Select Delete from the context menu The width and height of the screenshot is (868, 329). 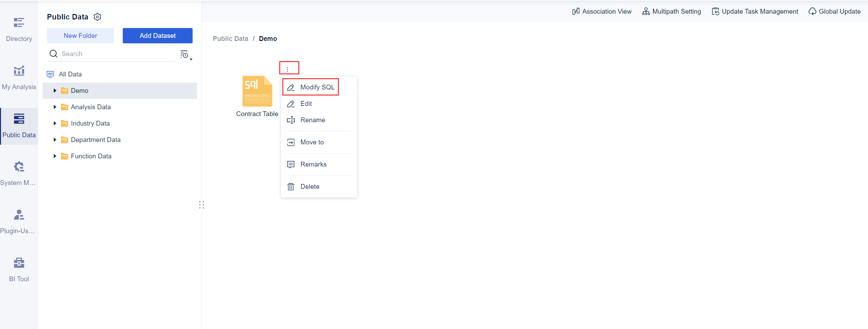(x=310, y=186)
